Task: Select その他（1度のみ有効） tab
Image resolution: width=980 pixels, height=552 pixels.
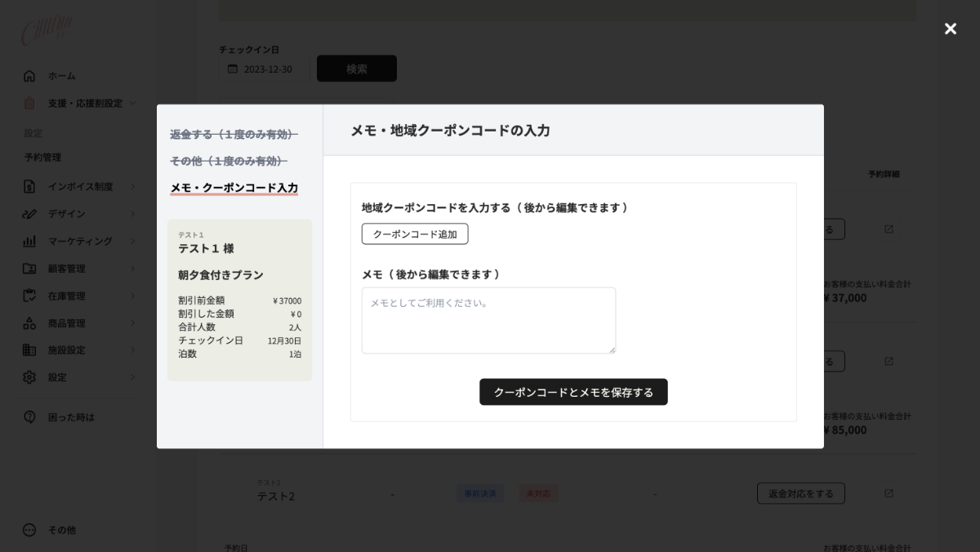Action: pos(228,161)
